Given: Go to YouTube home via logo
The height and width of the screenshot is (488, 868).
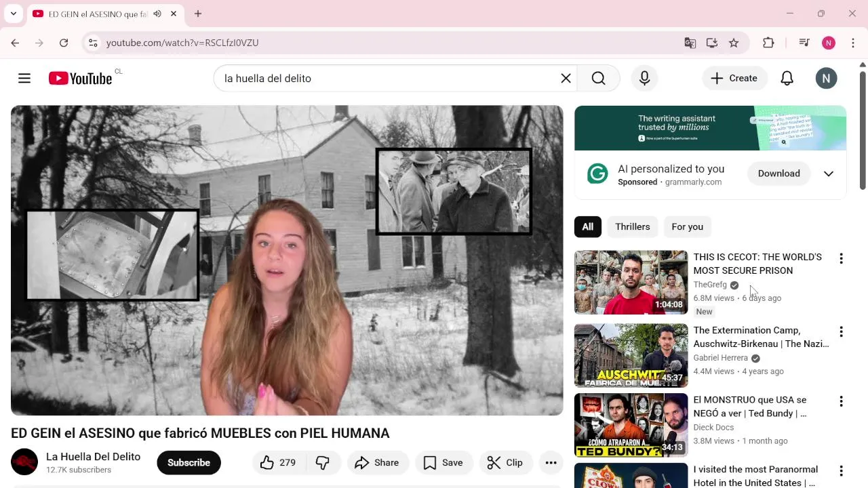Looking at the screenshot, I should coord(80,79).
